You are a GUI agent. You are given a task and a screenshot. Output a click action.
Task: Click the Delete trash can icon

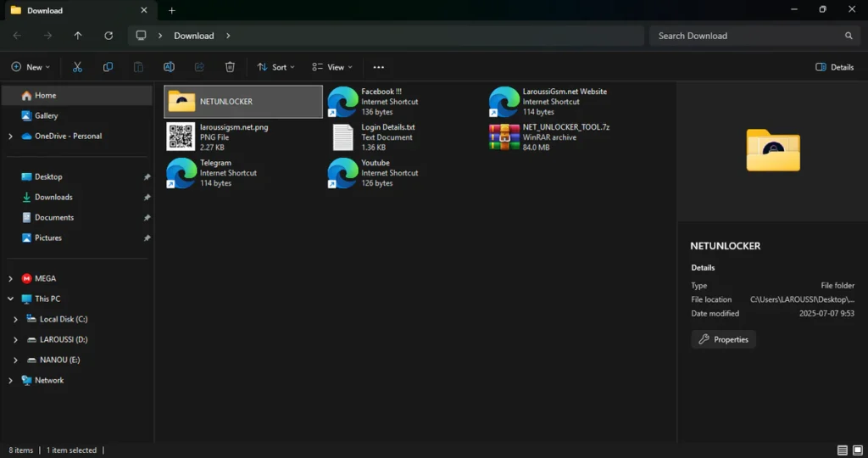[230, 67]
